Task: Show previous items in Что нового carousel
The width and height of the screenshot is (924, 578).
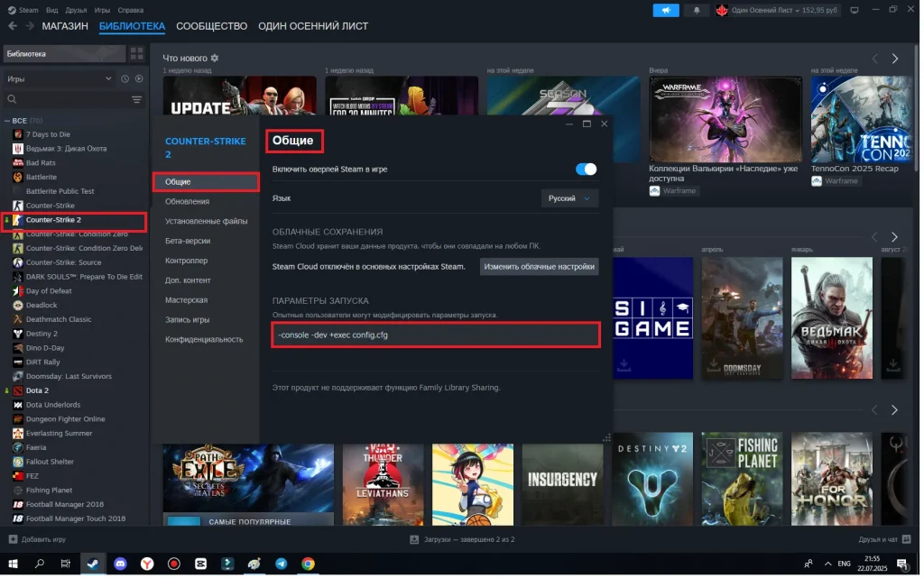Action: 875,59
